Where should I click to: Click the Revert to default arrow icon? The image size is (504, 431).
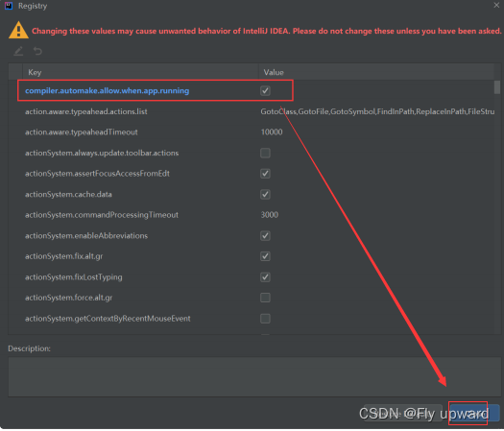[37, 51]
